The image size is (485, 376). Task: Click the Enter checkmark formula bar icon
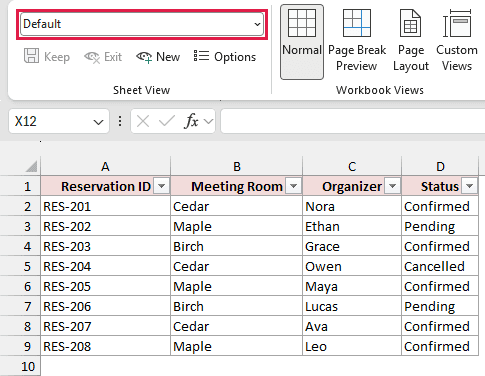167,121
